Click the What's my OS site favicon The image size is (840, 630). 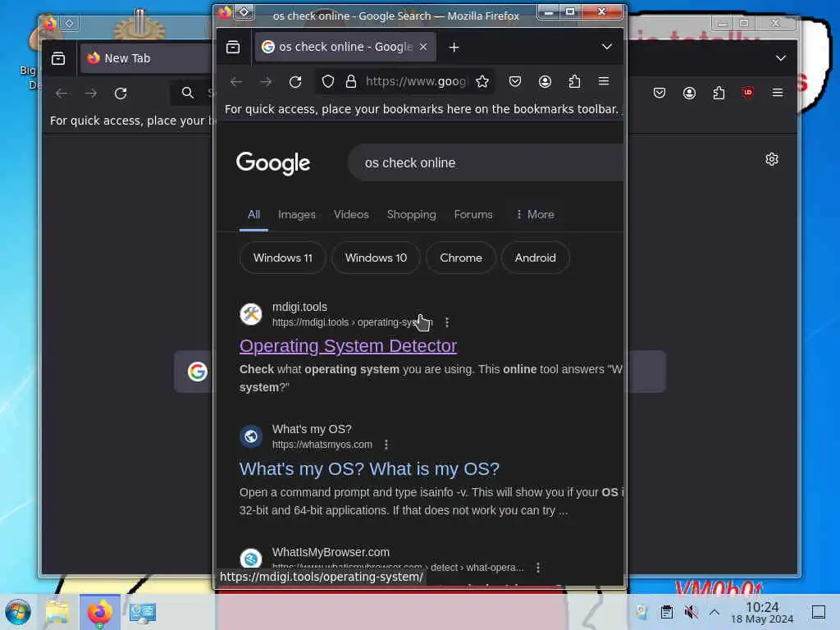pyautogui.click(x=251, y=436)
